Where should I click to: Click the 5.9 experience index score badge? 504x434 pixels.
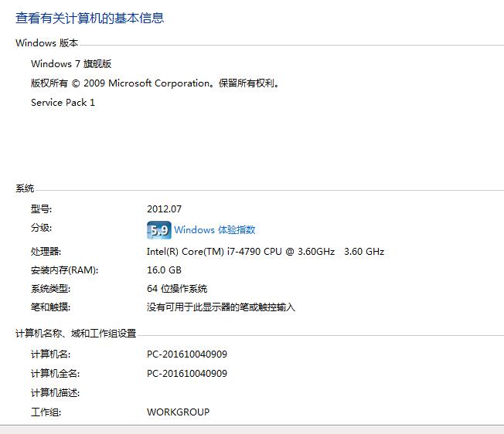pyautogui.click(x=158, y=230)
